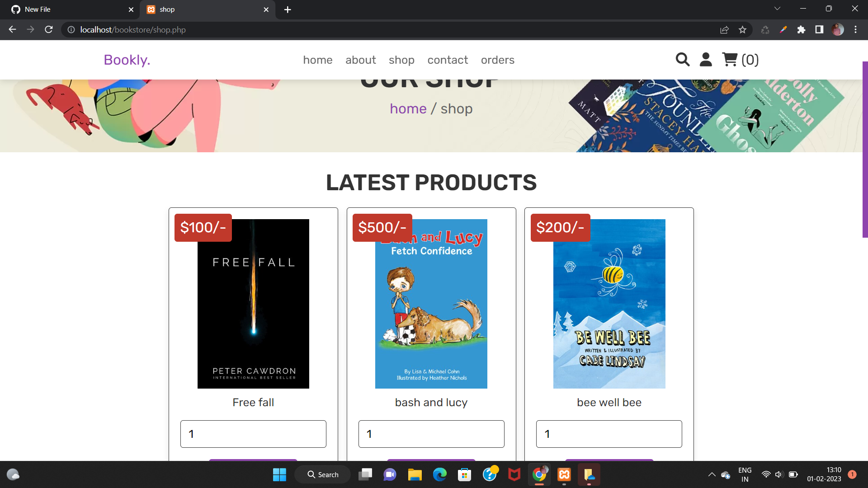Reload the shop.php page
The width and height of the screenshot is (868, 488).
[48, 29]
